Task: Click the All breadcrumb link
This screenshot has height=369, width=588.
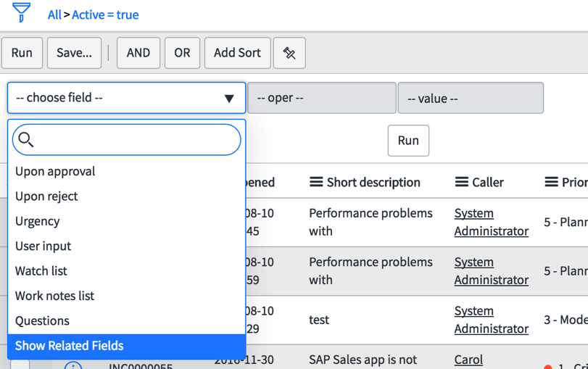Action: [54, 14]
